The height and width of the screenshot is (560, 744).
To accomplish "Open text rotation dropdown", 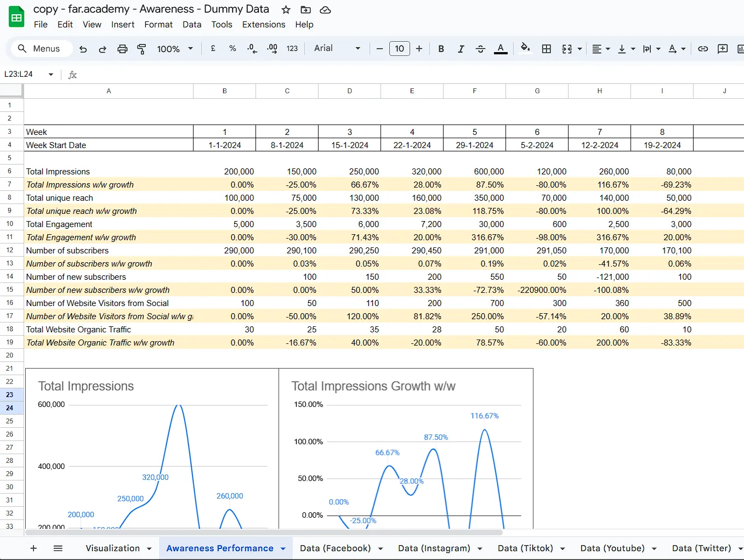I will click(x=677, y=49).
